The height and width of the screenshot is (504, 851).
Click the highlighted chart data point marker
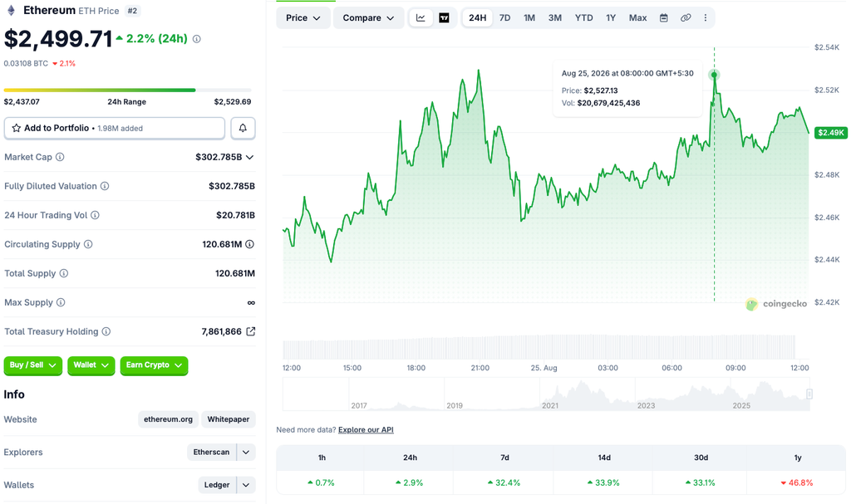coord(714,75)
